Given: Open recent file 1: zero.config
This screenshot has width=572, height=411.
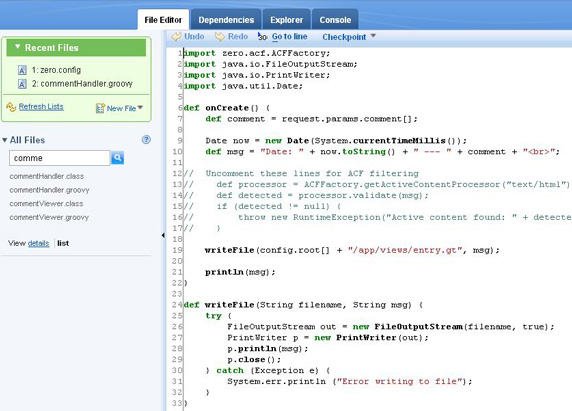Looking at the screenshot, I should 56,70.
